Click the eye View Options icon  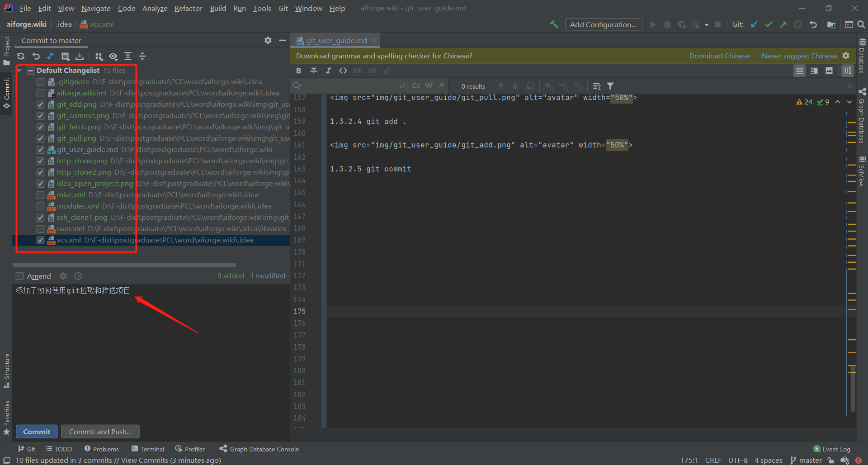click(113, 56)
